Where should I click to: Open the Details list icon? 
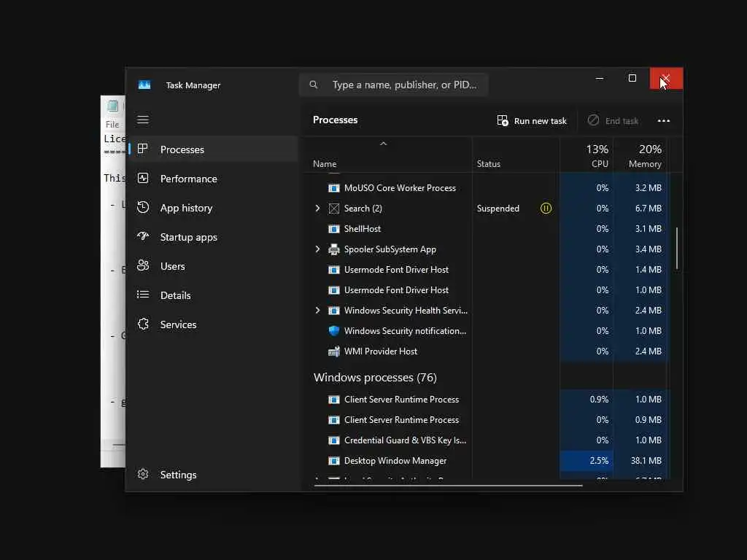tap(143, 295)
